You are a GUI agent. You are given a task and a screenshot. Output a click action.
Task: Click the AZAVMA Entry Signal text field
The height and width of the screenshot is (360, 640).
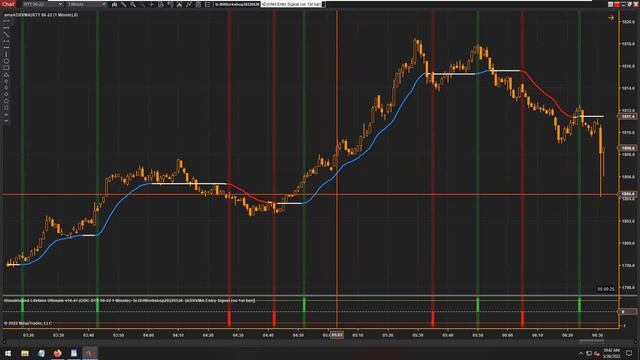click(291, 4)
